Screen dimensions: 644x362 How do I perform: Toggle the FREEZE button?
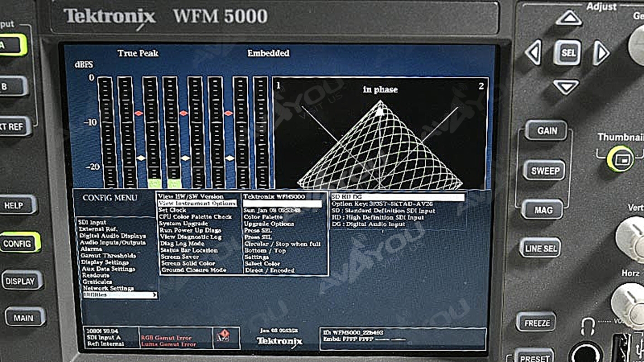(537, 323)
